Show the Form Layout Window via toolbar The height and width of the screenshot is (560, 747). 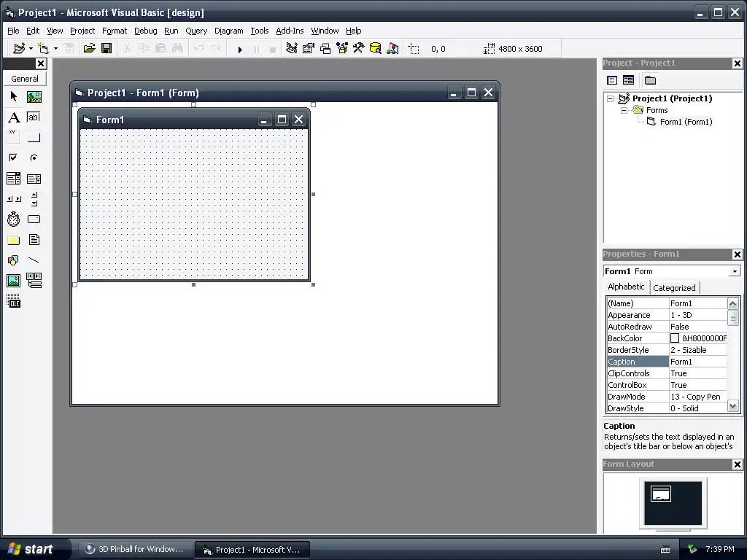[x=325, y=48]
